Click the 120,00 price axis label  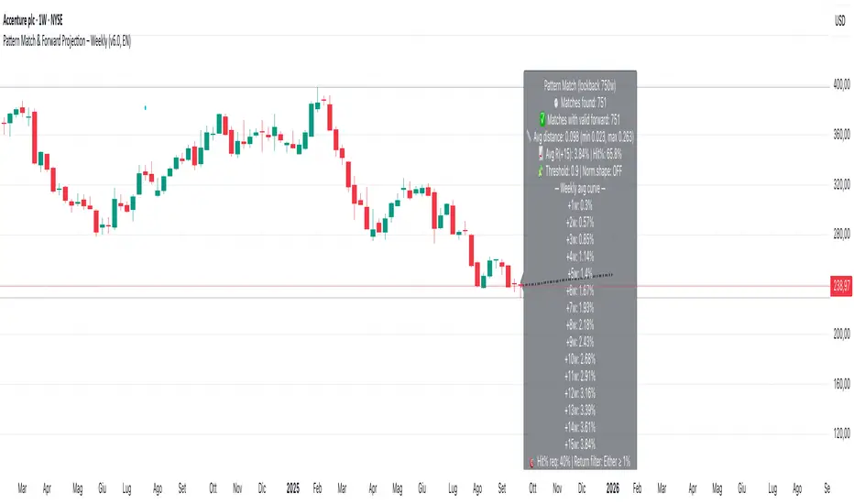[840, 433]
